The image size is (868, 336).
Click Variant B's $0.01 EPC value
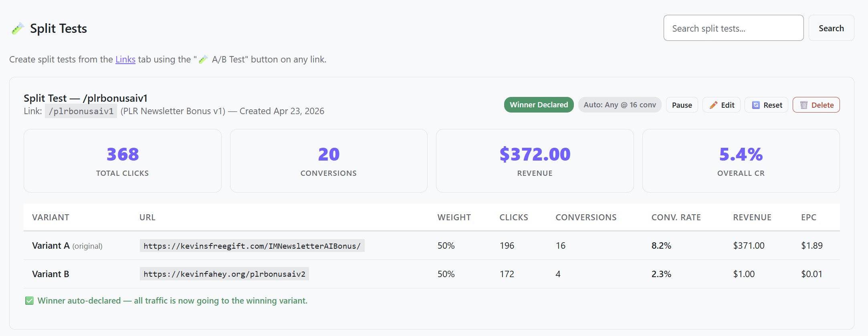(812, 274)
